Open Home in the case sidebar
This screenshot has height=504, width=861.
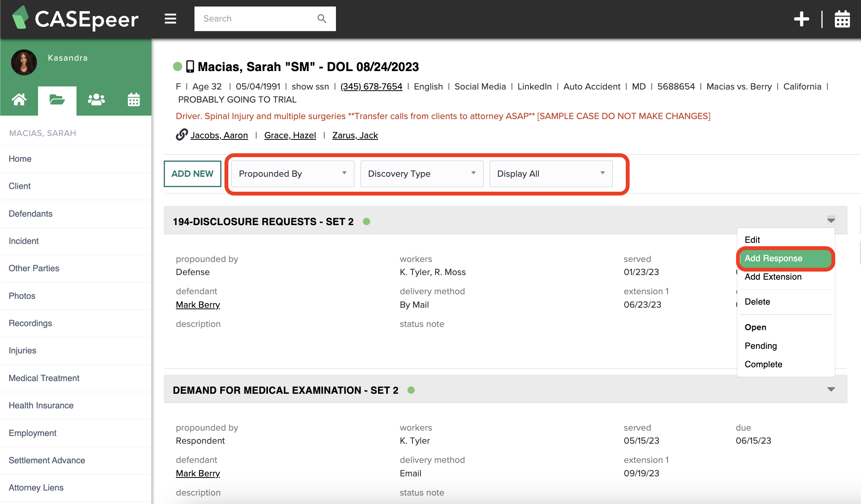pos(76,159)
